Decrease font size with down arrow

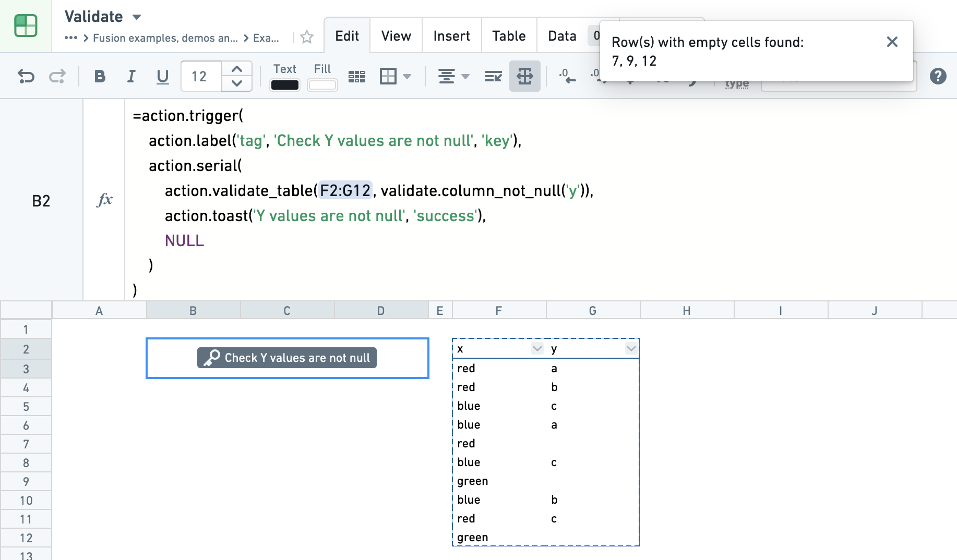pos(237,83)
